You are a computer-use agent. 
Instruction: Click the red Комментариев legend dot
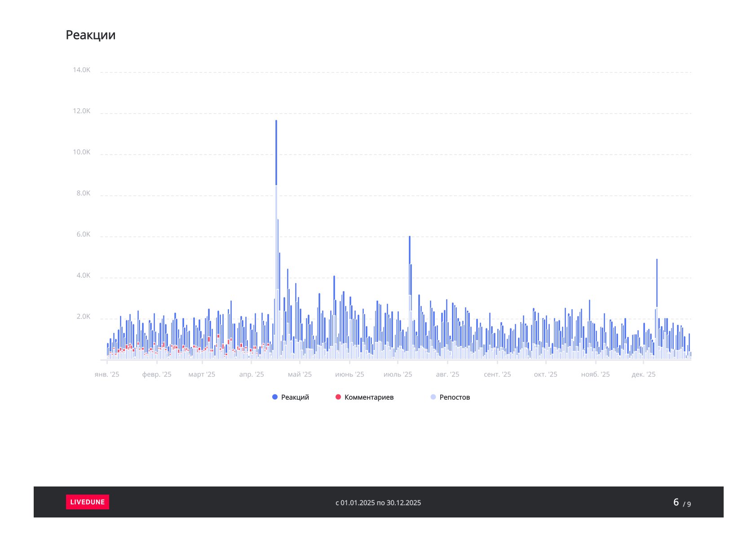coord(338,397)
